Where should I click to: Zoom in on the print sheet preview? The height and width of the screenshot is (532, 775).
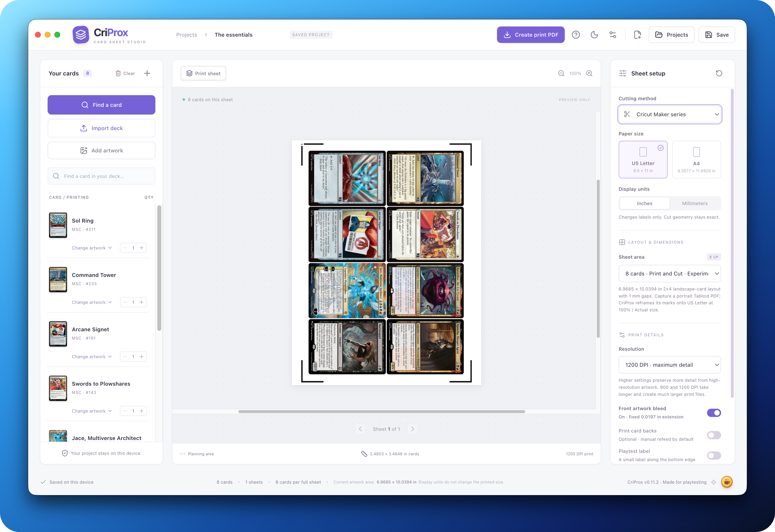589,73
